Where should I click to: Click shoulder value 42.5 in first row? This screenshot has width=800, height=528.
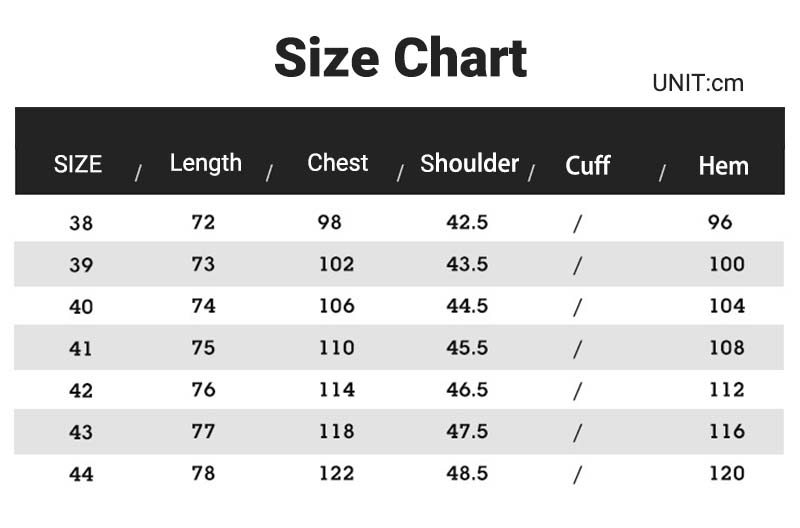[467, 222]
